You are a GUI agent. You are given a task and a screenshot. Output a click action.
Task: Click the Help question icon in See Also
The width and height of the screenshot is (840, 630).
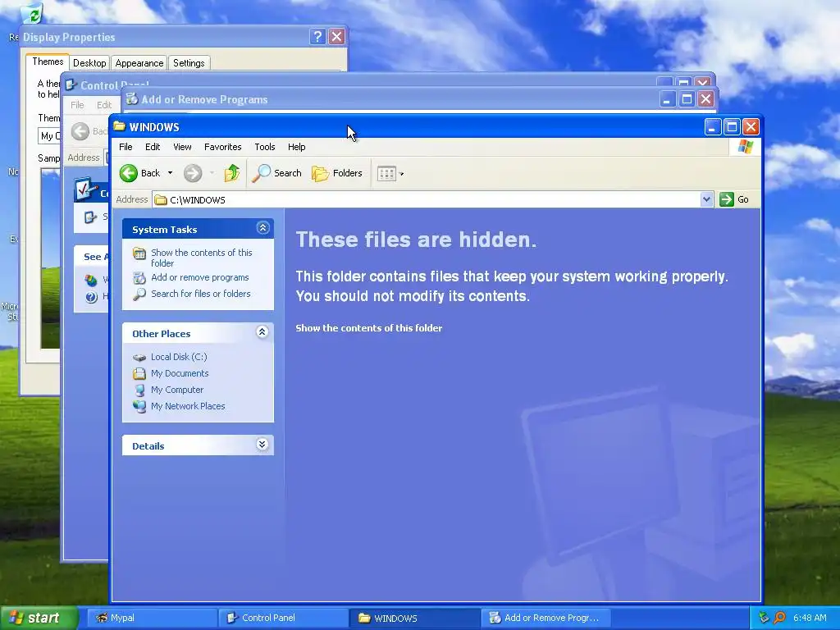(x=92, y=297)
